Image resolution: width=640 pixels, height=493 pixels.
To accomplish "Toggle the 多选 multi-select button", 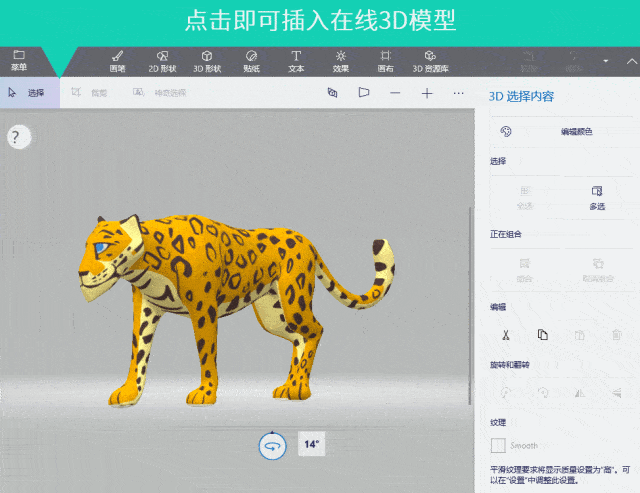I will 597,198.
